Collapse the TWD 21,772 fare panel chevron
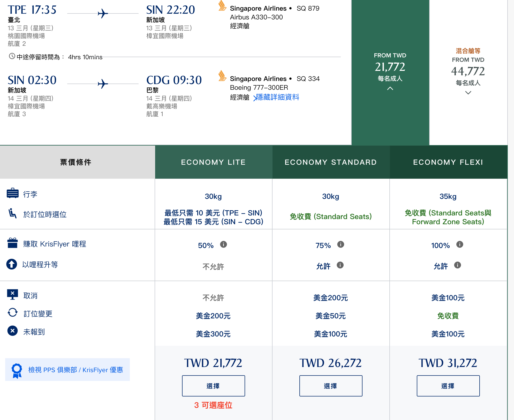The width and height of the screenshot is (514, 420). pos(390,88)
